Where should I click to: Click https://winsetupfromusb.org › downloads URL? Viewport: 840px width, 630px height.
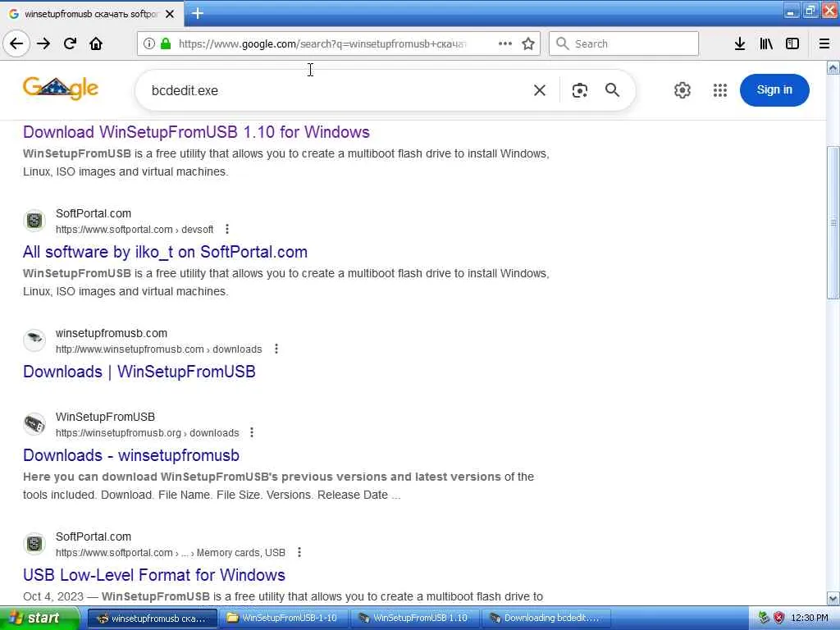[148, 432]
